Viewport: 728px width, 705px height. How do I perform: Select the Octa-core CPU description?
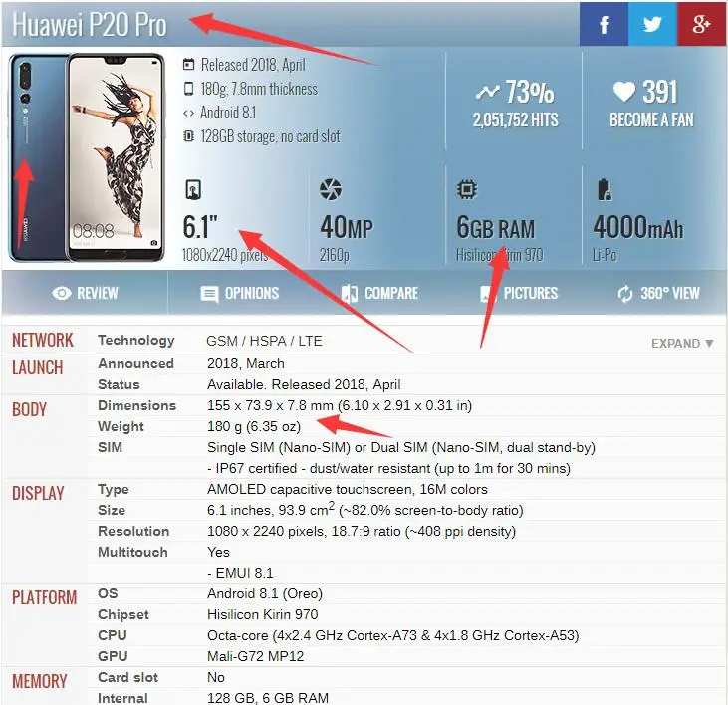point(392,635)
